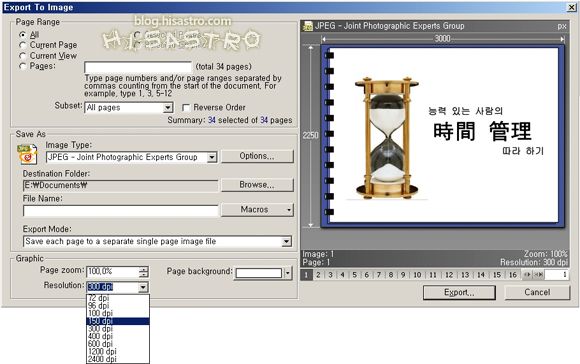Go to preview page 10 tab
580x364 pixels.
(x=417, y=275)
